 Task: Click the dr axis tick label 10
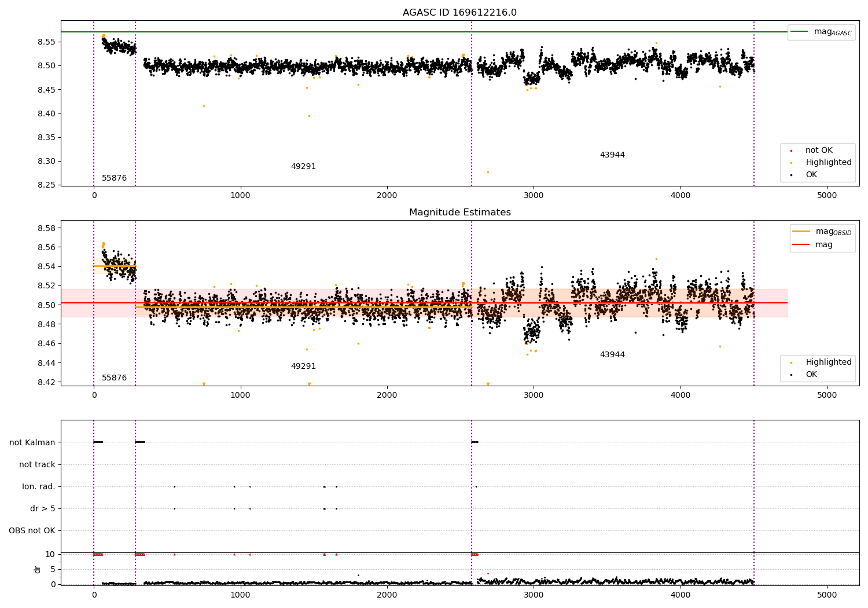click(x=50, y=554)
